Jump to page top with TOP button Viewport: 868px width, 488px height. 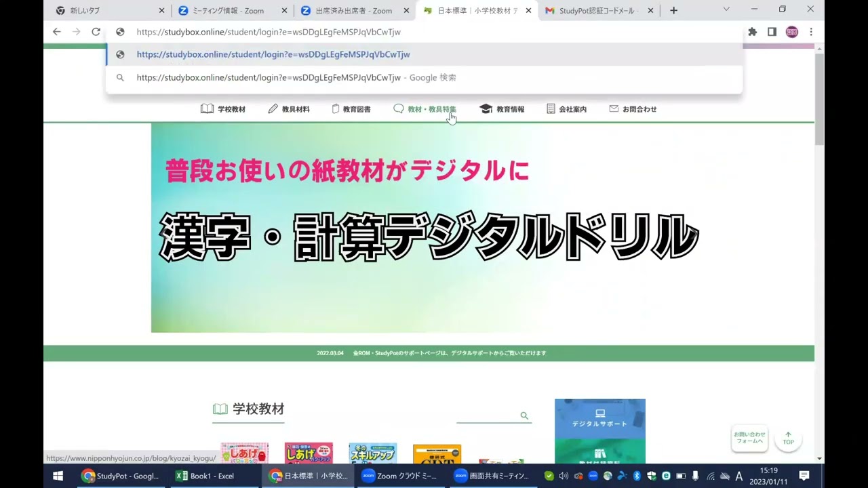click(788, 438)
